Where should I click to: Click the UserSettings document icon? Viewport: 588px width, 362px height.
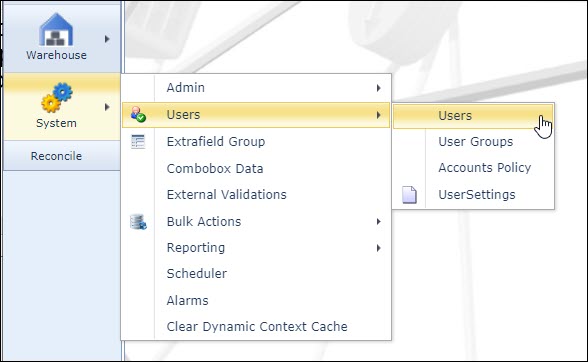(409, 195)
